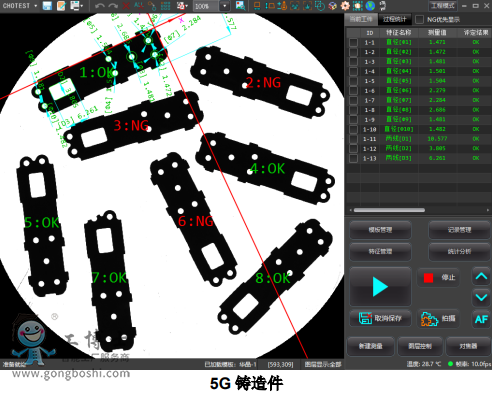
Task: Switch to the 过程统计 tab
Action: pos(395,19)
